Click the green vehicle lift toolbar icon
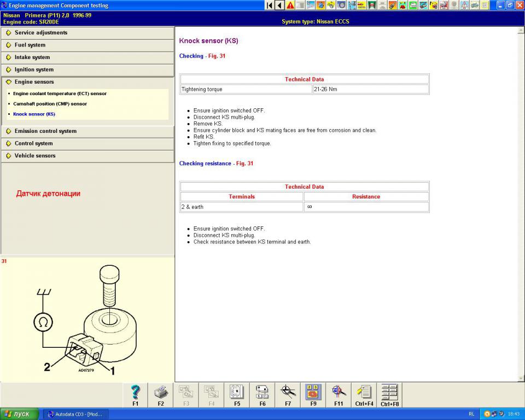Screen dimensions: 525x420 [x=372, y=5]
